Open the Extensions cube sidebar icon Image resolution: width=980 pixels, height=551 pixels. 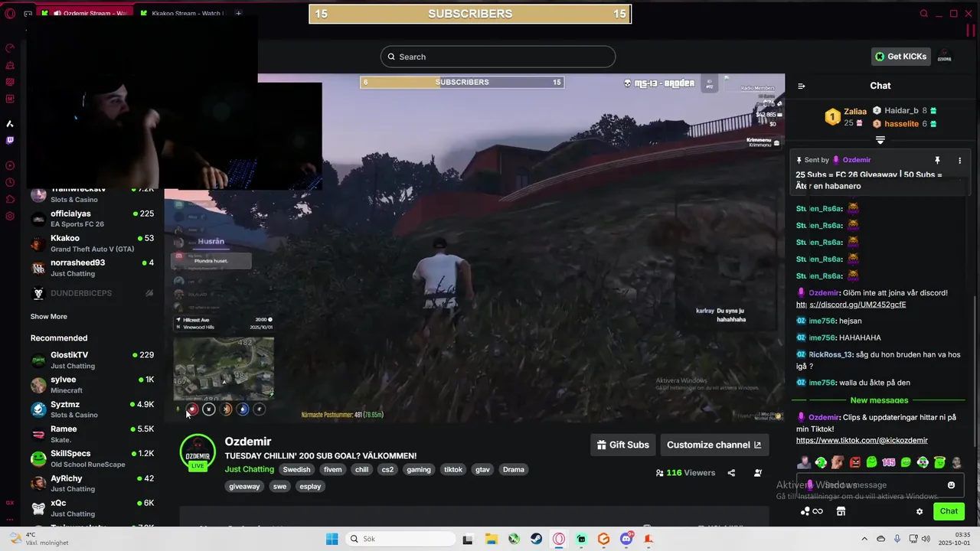(x=10, y=199)
